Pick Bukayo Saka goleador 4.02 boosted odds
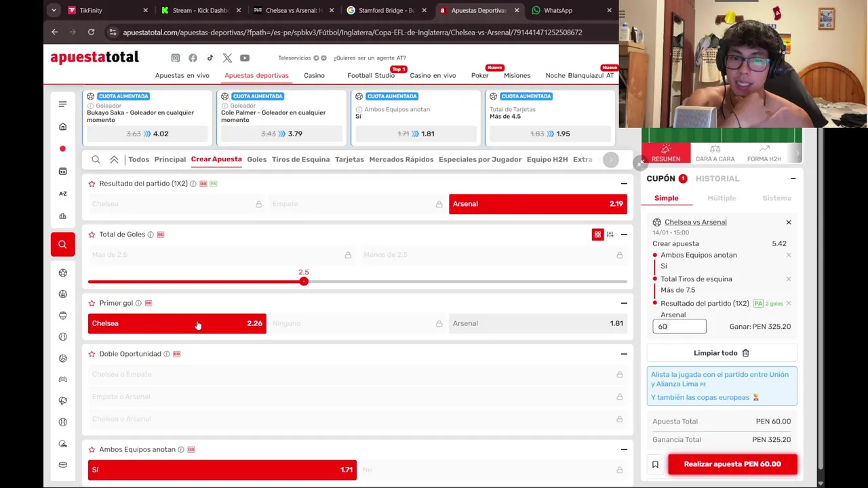This screenshot has width=868, height=488. pyautogui.click(x=147, y=134)
